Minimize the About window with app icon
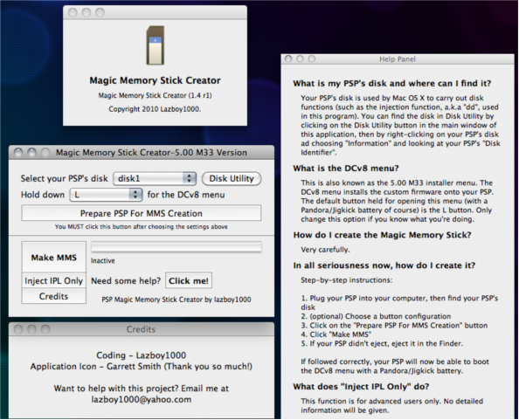 (86, 12)
